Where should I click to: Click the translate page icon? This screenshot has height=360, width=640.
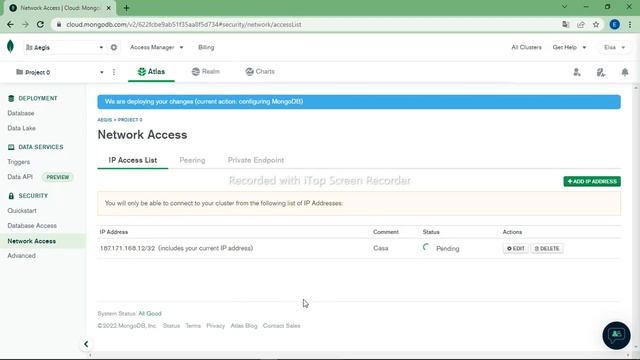point(566,24)
